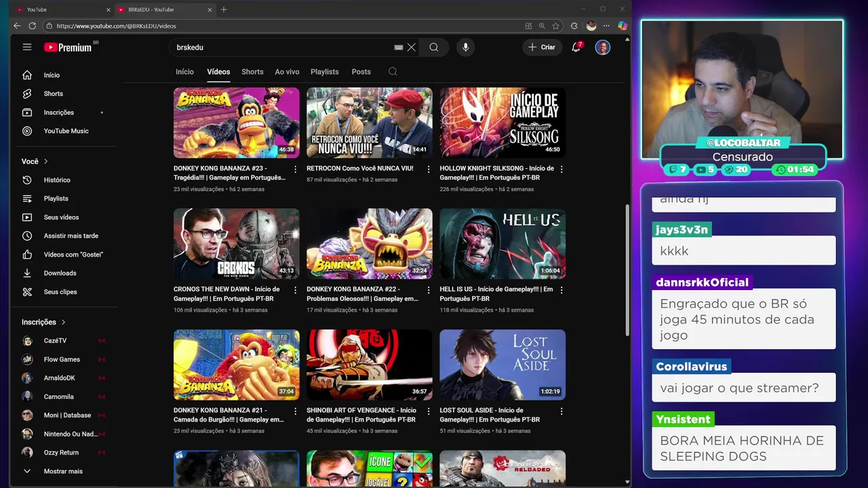Click the browser back arrow
868x488 pixels.
click(17, 26)
